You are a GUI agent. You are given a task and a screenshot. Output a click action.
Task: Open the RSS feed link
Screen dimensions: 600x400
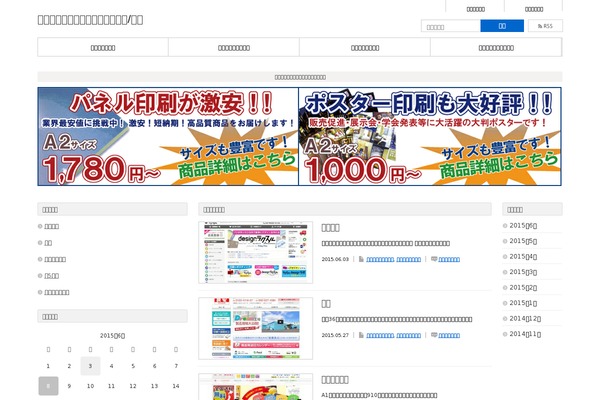click(545, 26)
